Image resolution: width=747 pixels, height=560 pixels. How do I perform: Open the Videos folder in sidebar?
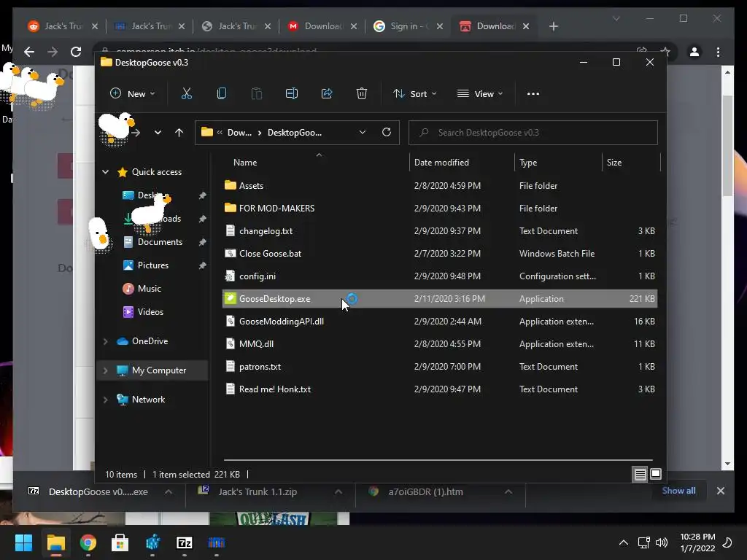point(150,312)
